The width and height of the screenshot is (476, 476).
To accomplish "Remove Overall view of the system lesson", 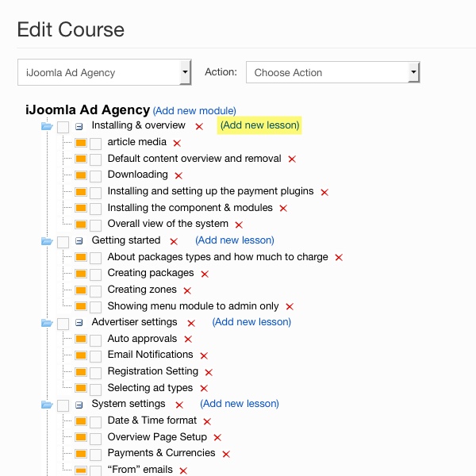I will (239, 225).
